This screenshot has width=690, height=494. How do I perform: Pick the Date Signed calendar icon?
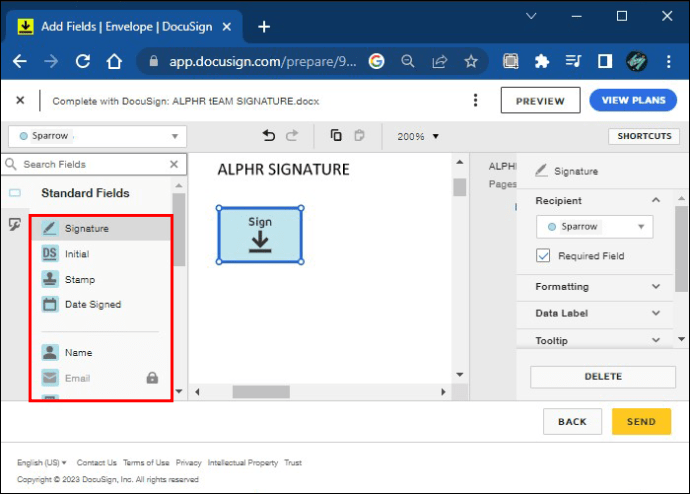tap(49, 304)
